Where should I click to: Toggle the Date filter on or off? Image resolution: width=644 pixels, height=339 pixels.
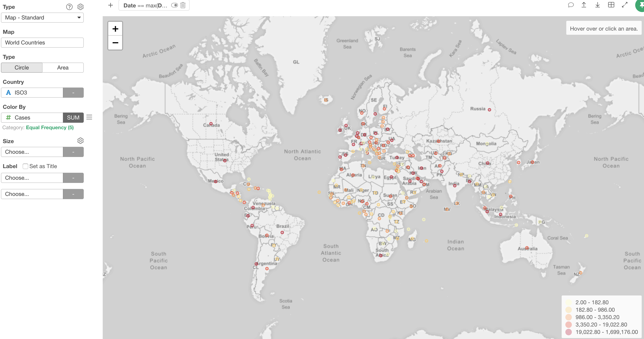(x=174, y=5)
